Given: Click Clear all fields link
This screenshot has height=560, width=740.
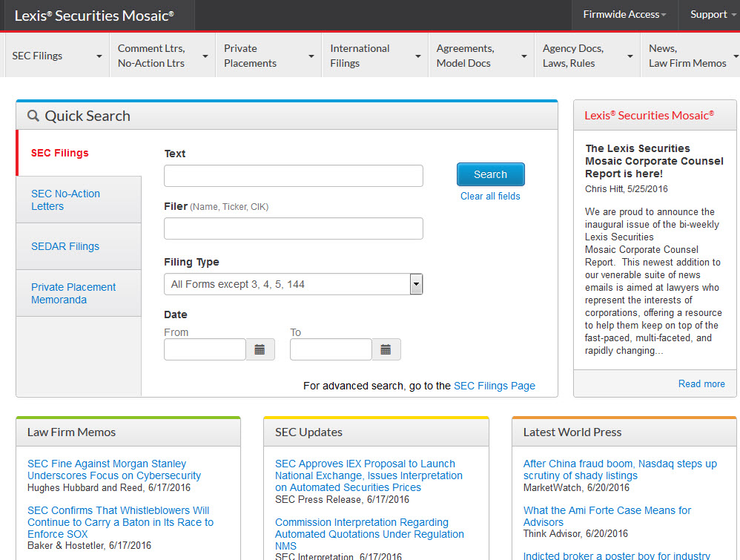Looking at the screenshot, I should [490, 196].
